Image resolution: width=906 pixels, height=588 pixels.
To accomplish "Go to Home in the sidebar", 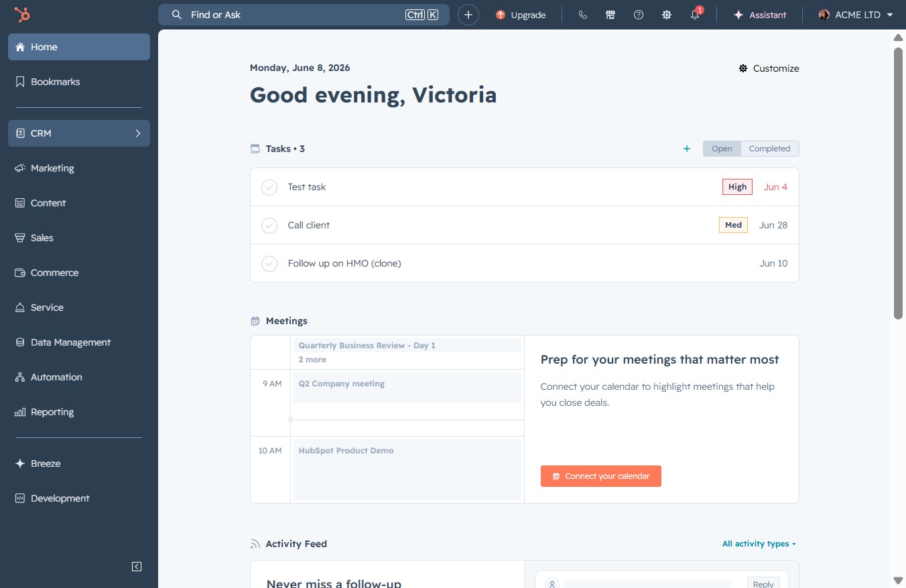I will pyautogui.click(x=79, y=47).
